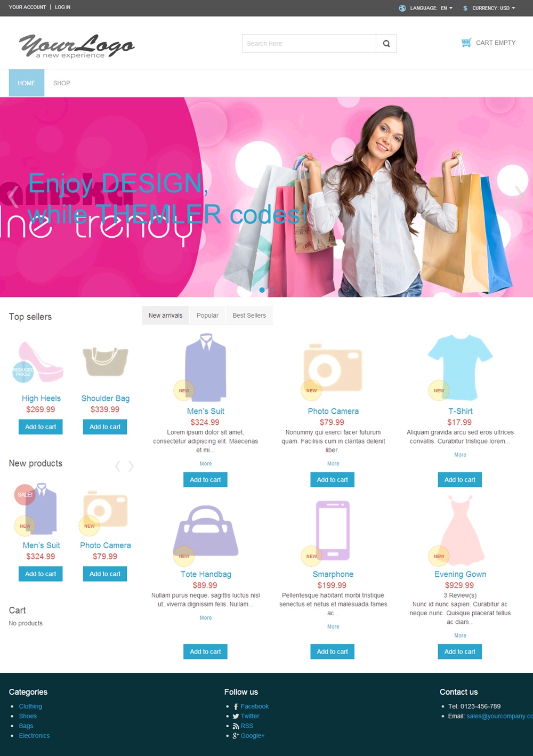Click the globe language icon
Screen dimensions: 533x756
(402, 8)
